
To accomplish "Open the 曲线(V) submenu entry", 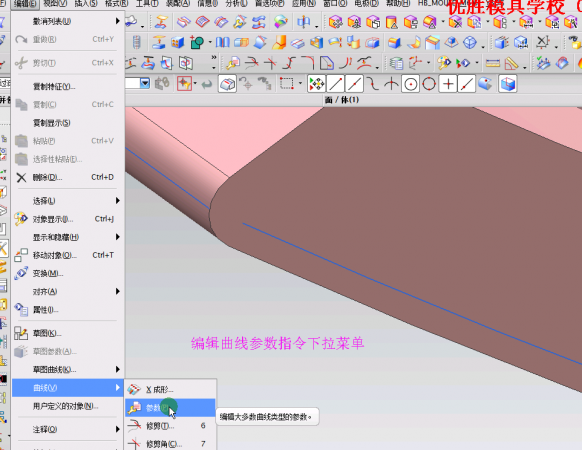I will point(68,388).
